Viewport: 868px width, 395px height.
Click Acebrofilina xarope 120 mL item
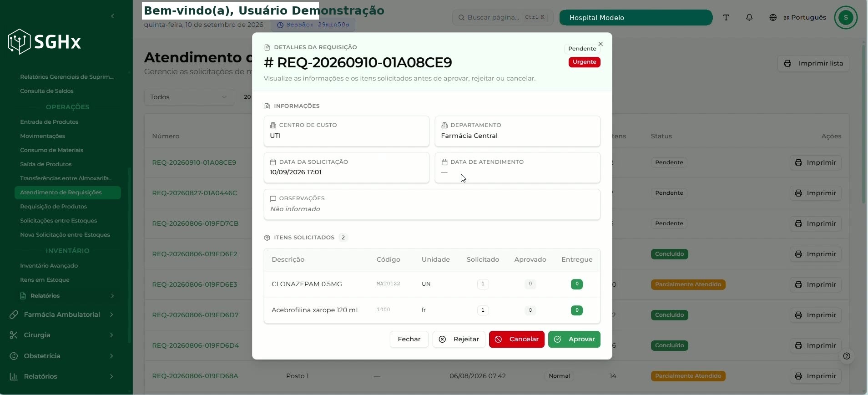click(x=315, y=310)
